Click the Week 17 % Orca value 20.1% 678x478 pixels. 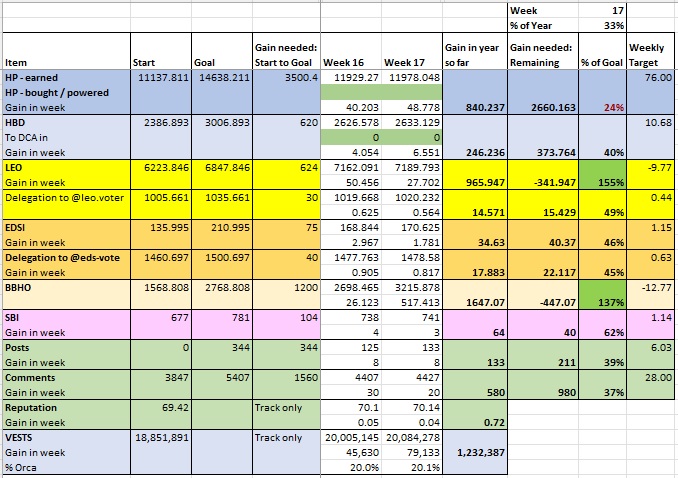point(412,468)
